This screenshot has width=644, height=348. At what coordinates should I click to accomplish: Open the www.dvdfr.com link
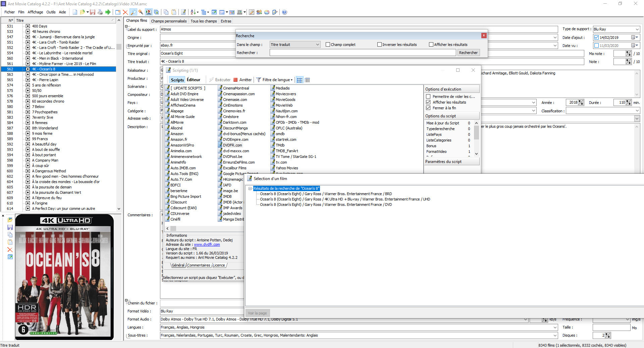pos(207,244)
